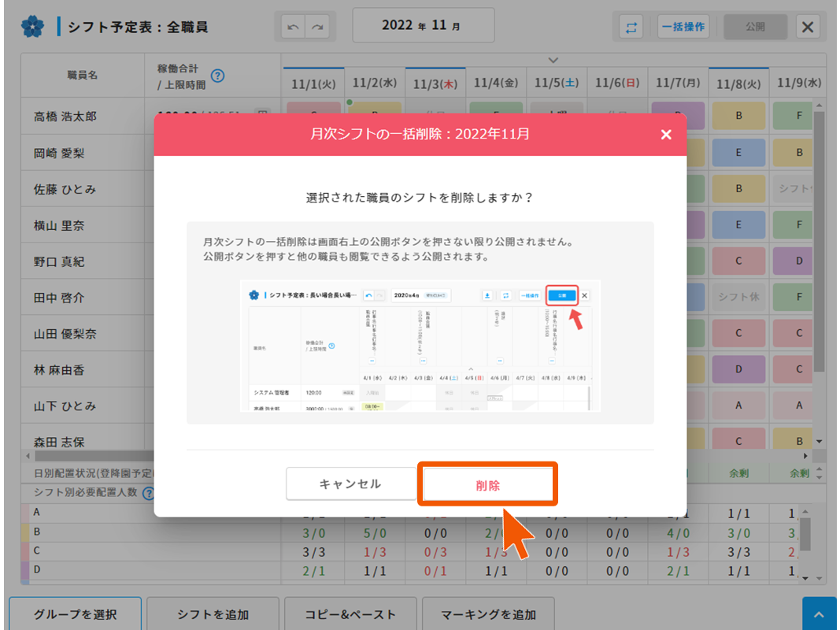
Task: Collapse the chevron above date columns
Action: (x=553, y=60)
